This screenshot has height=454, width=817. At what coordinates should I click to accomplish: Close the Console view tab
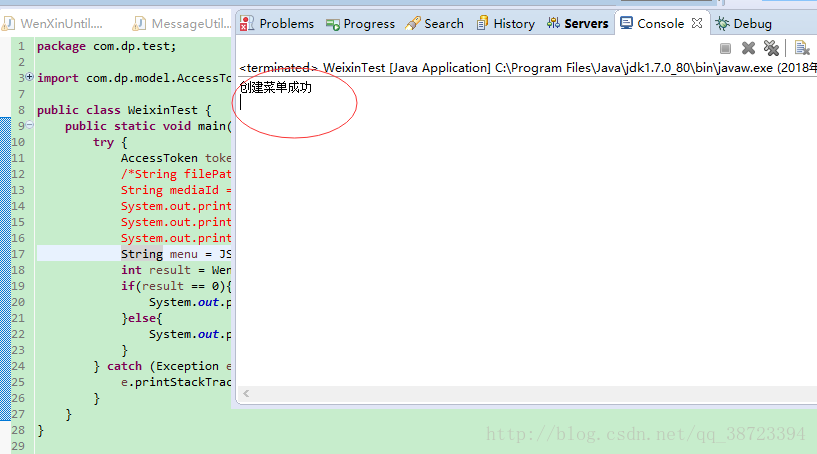pos(697,23)
